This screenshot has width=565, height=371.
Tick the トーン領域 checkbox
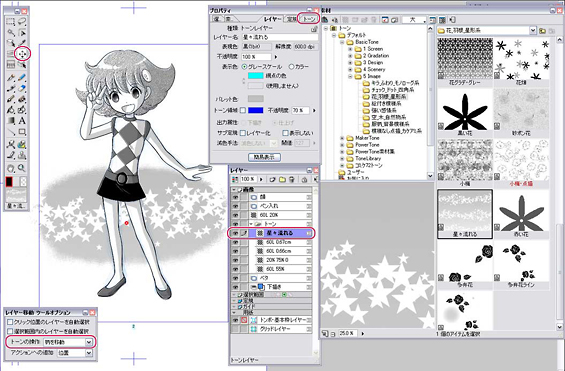pyautogui.click(x=243, y=111)
